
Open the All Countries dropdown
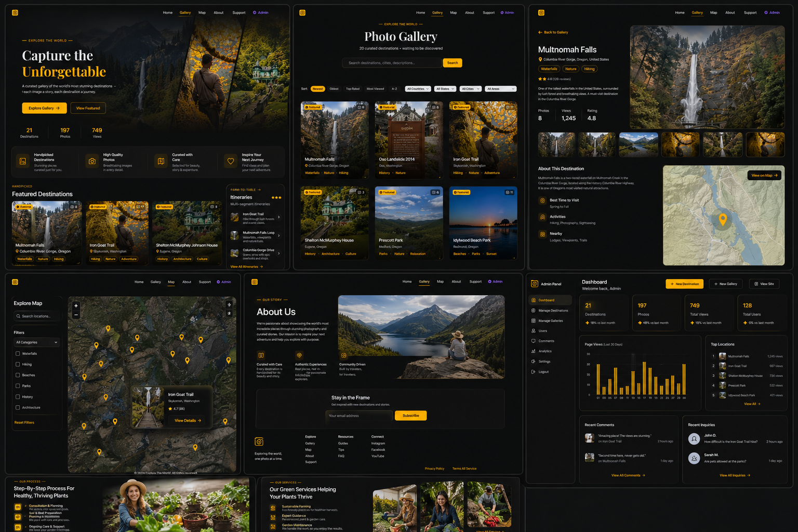[x=418, y=89]
